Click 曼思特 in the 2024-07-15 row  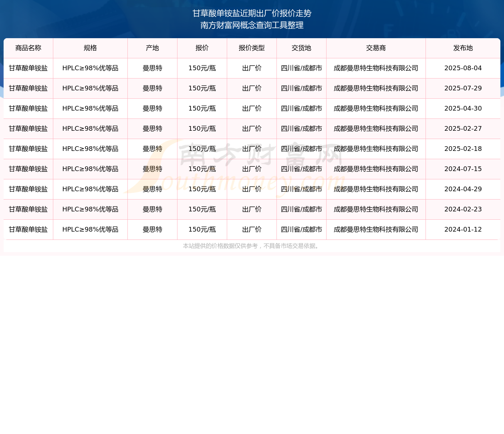click(x=152, y=169)
